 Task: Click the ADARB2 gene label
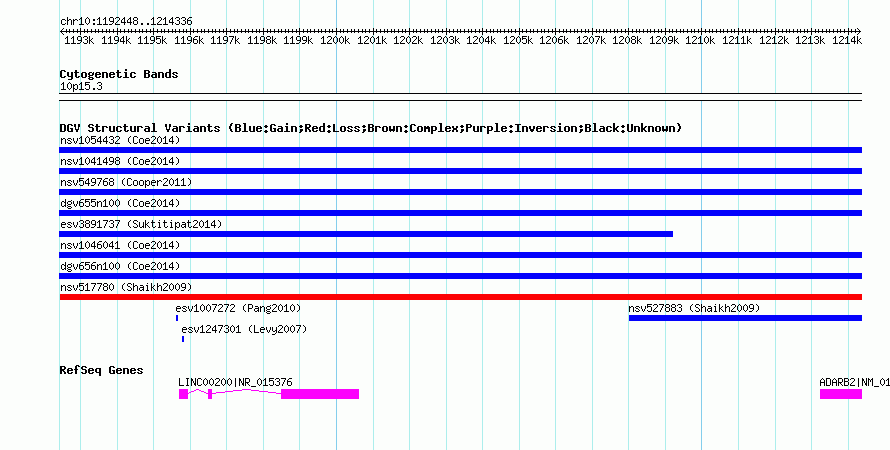click(854, 382)
